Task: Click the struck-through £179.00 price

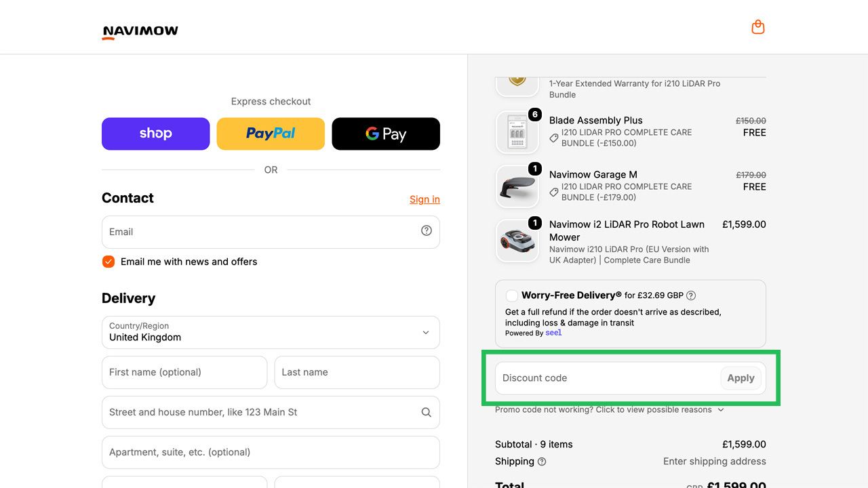Action: point(751,175)
